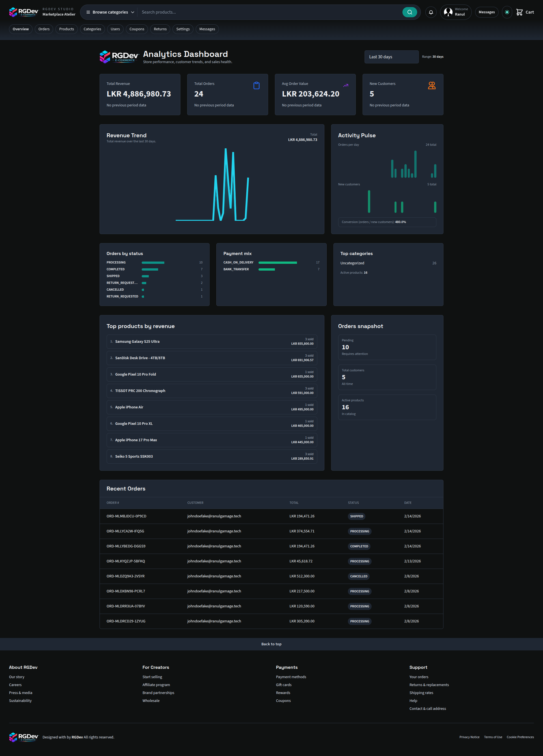Toggle light theme with the sun icon
This screenshot has width=543, height=756.
(507, 12)
